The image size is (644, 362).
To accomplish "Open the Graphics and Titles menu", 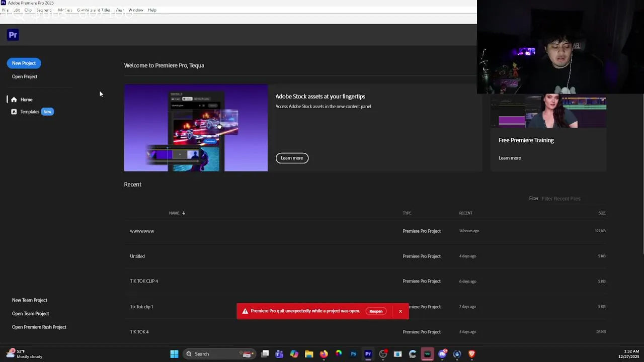I will (x=94, y=10).
